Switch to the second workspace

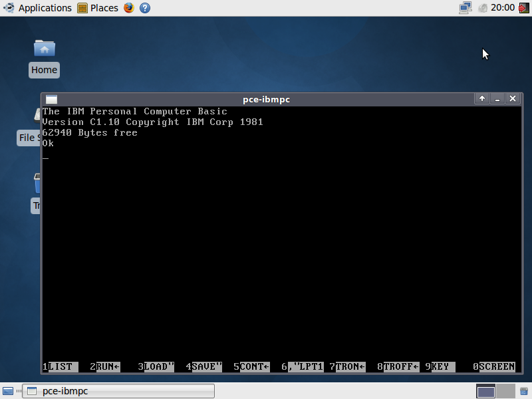[x=505, y=391]
